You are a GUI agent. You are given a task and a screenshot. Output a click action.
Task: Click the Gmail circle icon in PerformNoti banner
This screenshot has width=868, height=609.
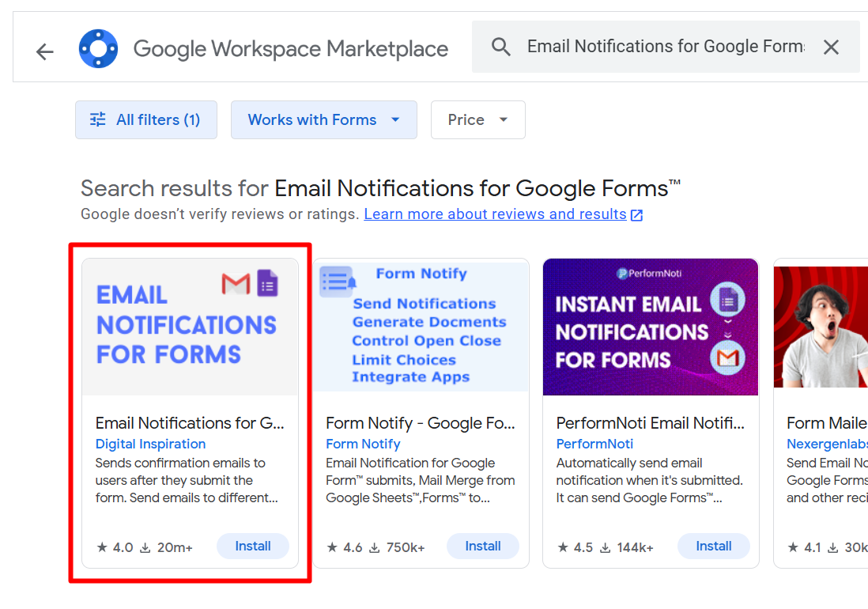point(727,358)
